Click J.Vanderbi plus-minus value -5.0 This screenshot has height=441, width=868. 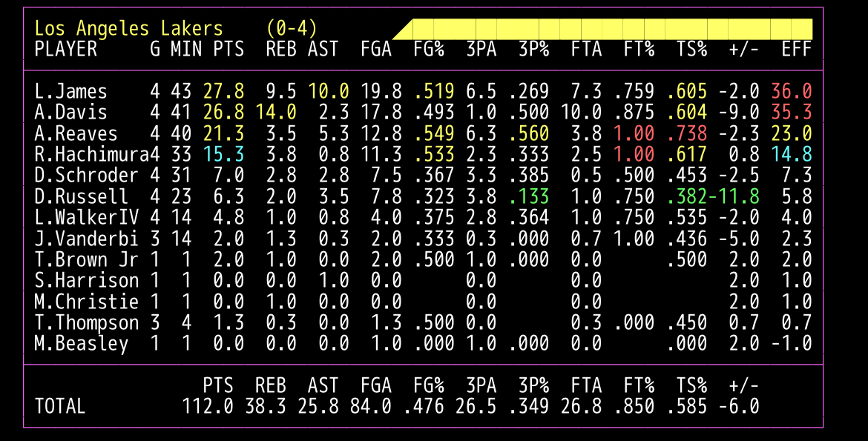739,238
